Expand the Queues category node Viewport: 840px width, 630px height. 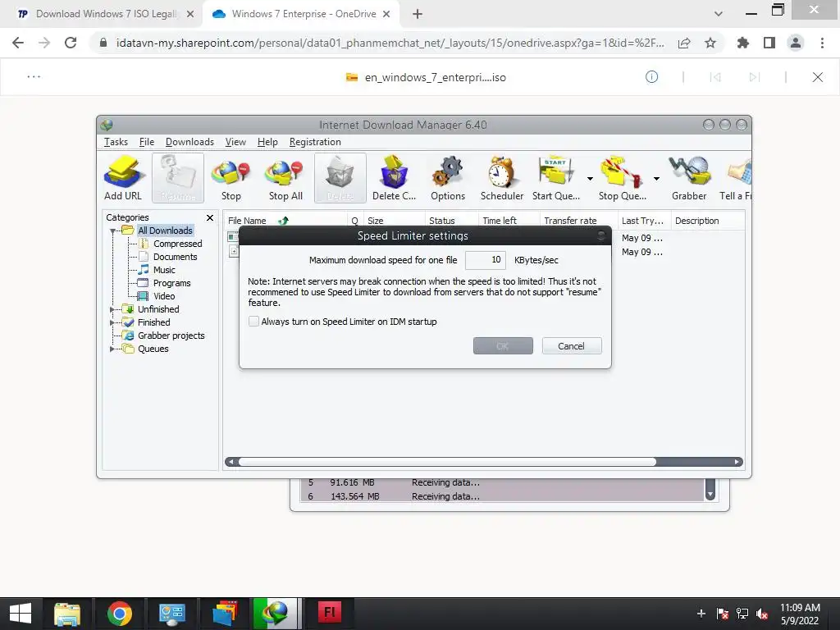(x=112, y=349)
